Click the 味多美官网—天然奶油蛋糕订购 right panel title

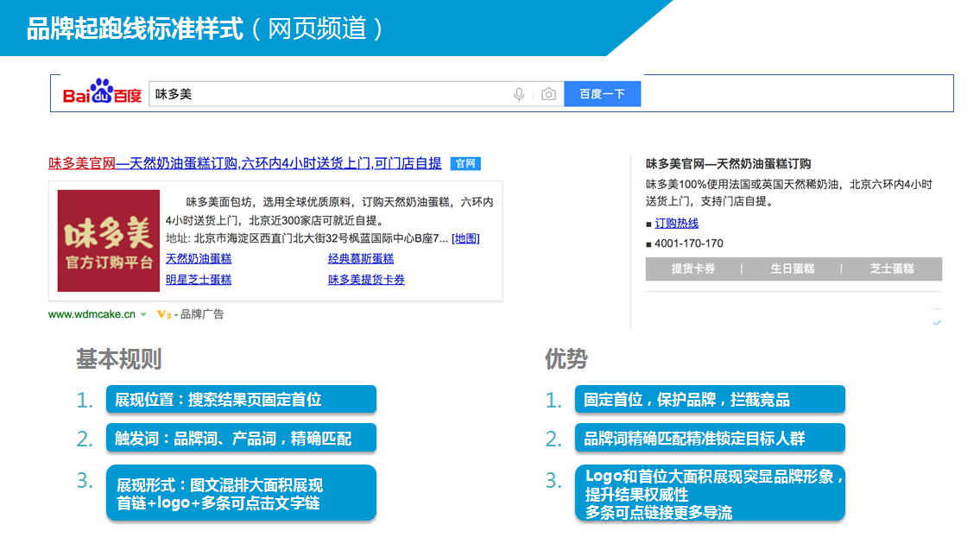pos(728,164)
